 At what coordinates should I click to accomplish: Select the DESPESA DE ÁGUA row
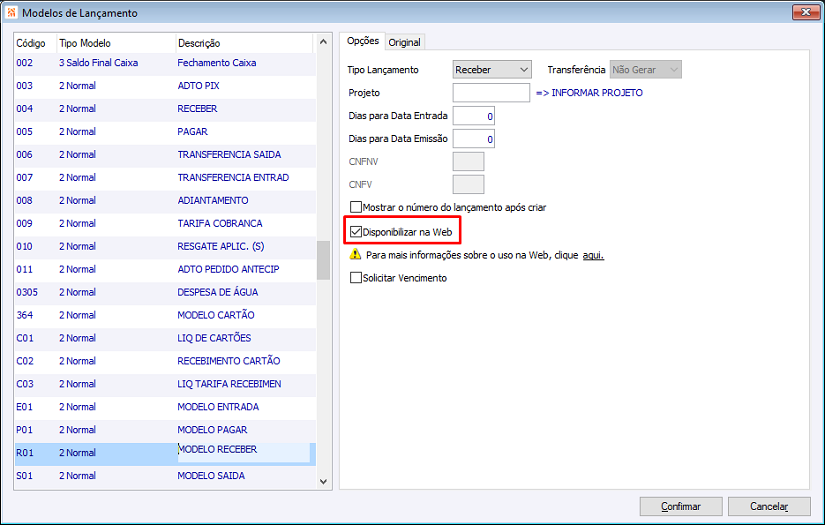pos(165,292)
